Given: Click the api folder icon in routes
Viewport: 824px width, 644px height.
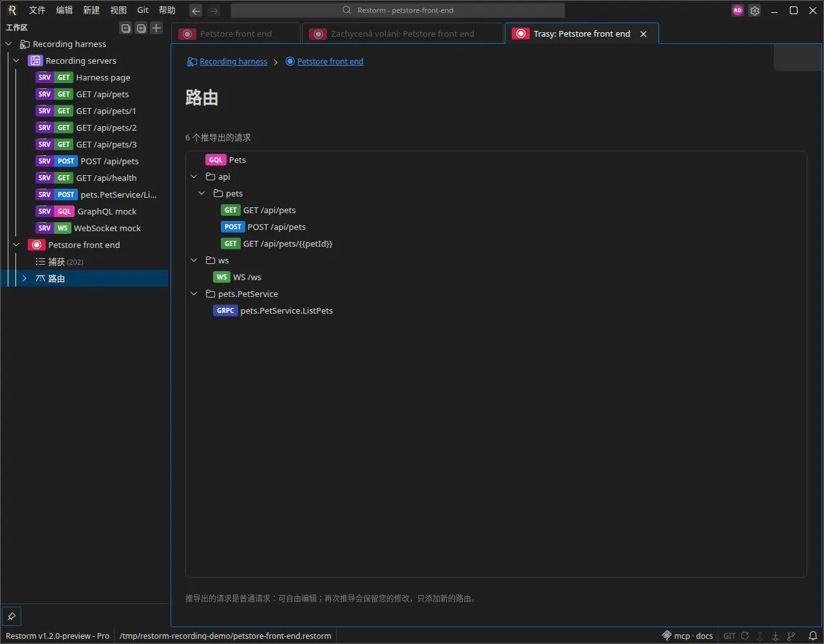Looking at the screenshot, I should tap(210, 176).
